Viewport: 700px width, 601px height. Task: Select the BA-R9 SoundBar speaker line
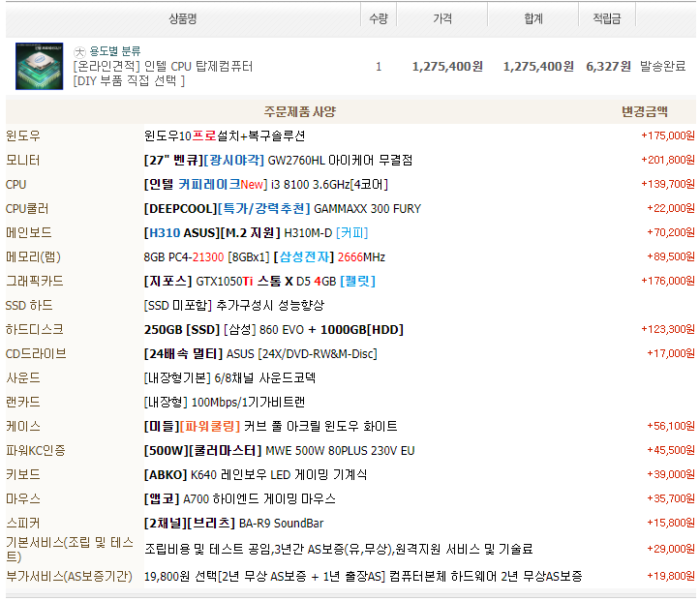(x=234, y=524)
